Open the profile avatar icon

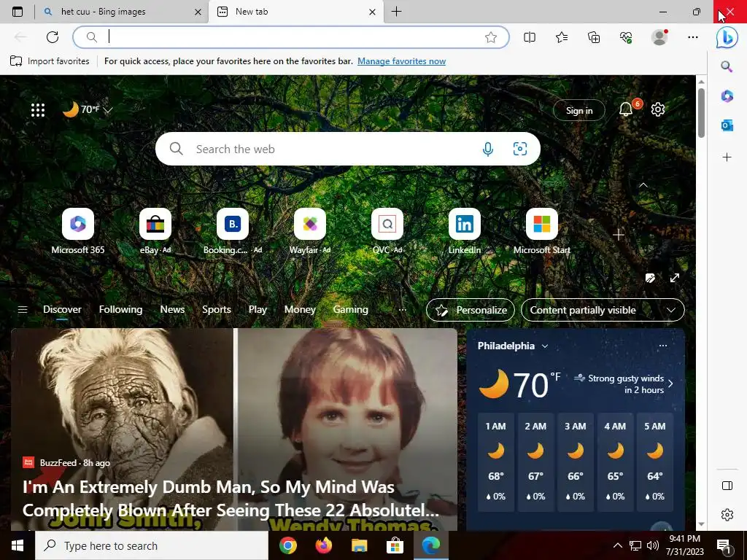pyautogui.click(x=659, y=37)
